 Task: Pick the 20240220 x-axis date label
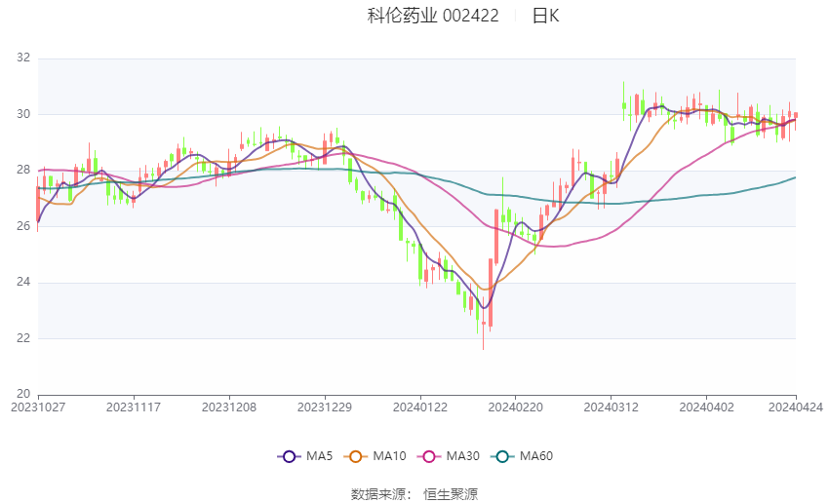click(x=515, y=407)
